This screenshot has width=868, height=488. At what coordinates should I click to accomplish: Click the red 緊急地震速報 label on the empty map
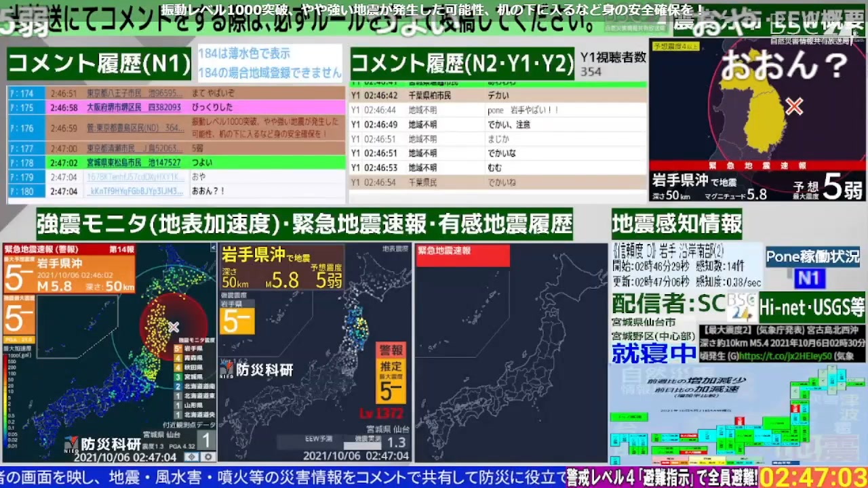point(462,256)
